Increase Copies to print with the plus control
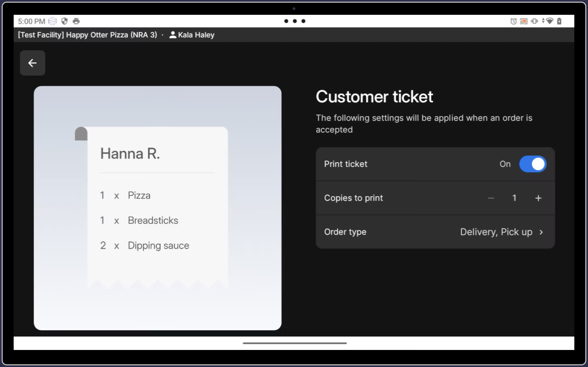This screenshot has height=367, width=588. click(x=538, y=198)
